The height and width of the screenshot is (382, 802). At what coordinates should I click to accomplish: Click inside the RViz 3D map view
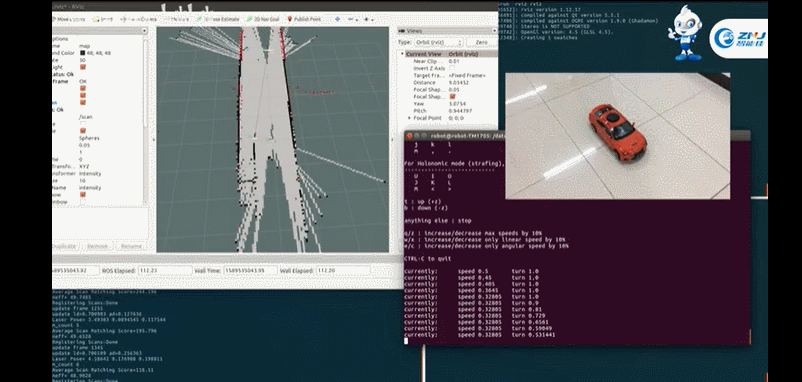point(273,140)
